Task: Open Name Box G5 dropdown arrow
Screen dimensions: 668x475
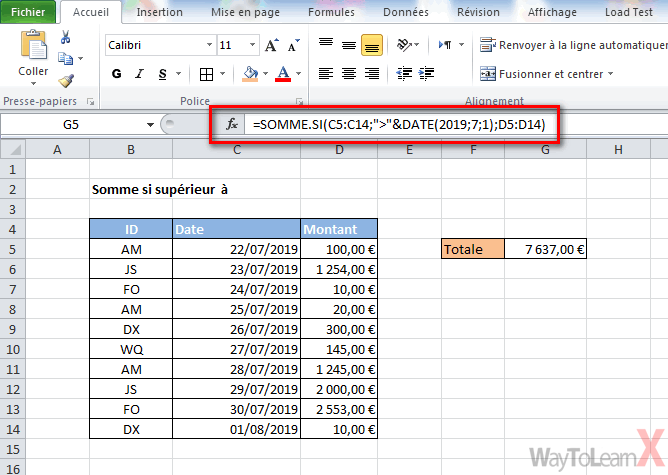Action: [150, 125]
